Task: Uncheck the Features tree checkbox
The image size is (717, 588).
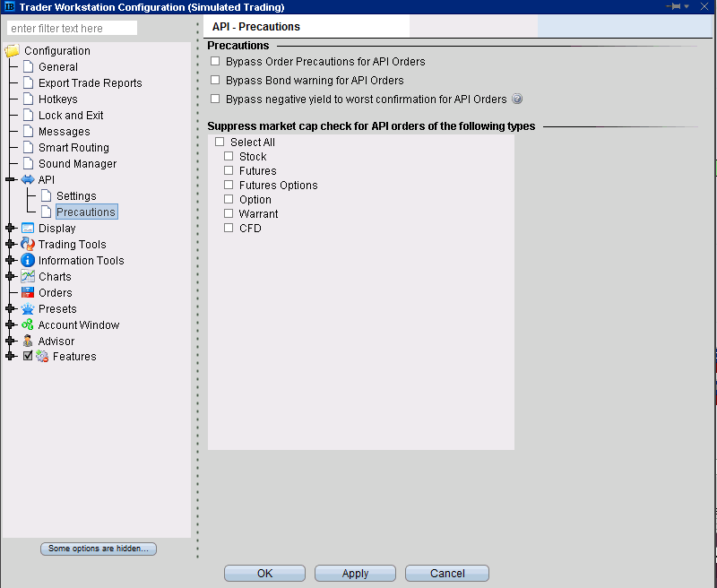Action: click(28, 356)
